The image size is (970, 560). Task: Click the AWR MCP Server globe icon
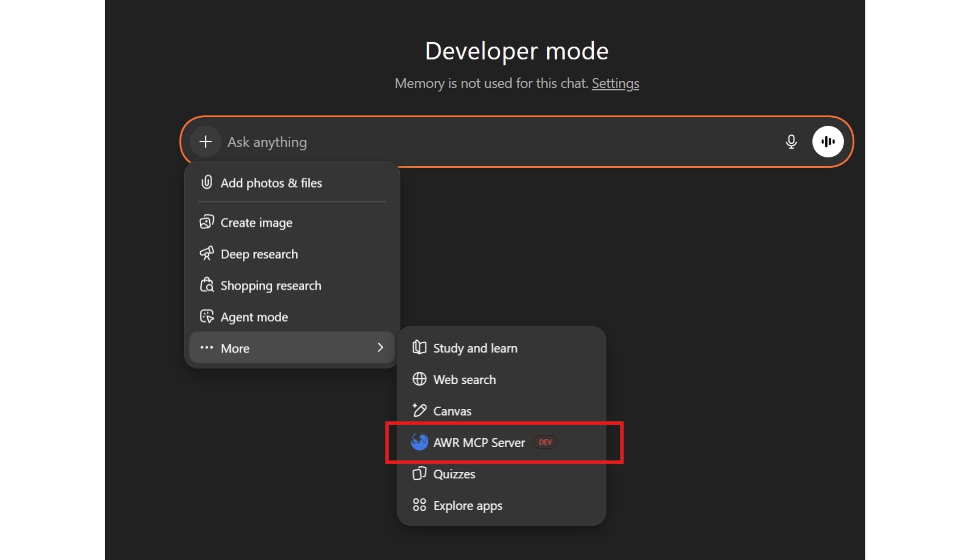click(x=420, y=442)
